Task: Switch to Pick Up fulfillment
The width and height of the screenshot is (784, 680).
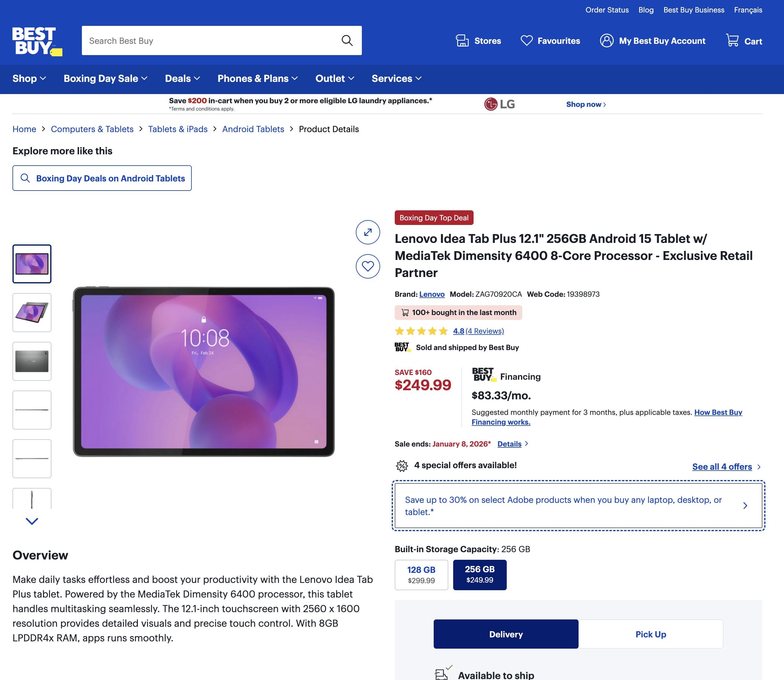Action: [650, 634]
